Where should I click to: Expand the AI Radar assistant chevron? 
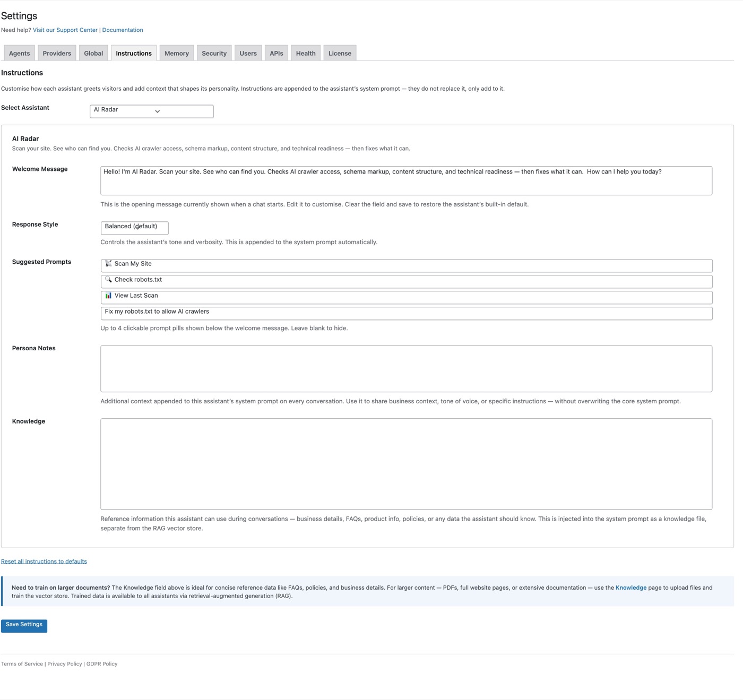coord(157,111)
